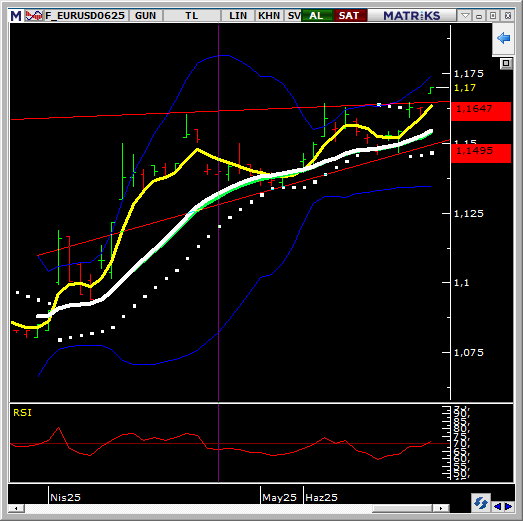Open the title bar dropdown triangle
The width and height of the screenshot is (523, 521).
(x=465, y=16)
